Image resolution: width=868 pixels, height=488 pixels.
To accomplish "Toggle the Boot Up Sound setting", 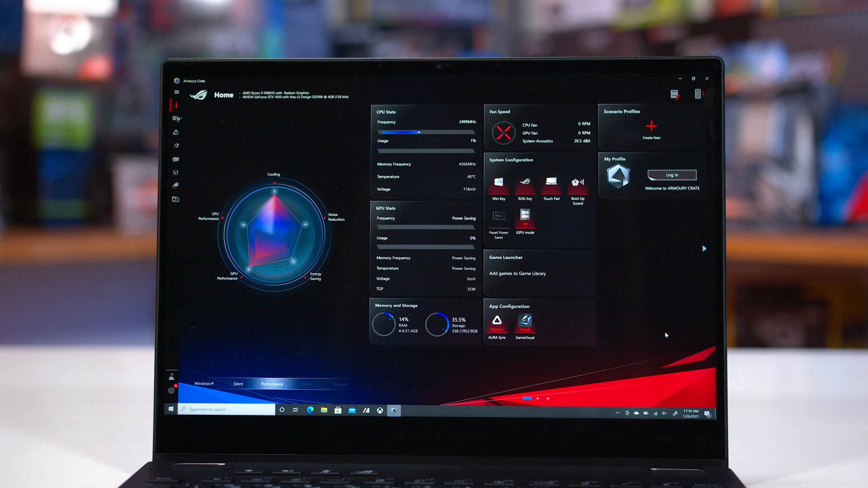I will [x=578, y=191].
